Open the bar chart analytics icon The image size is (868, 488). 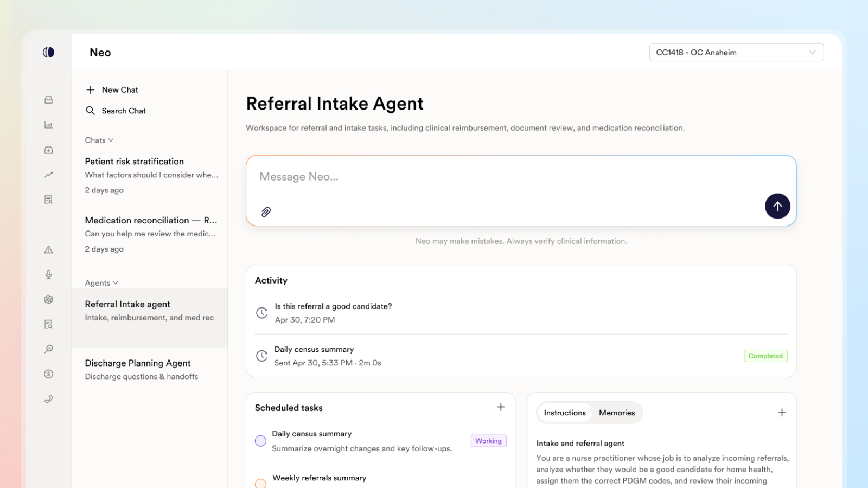(x=49, y=125)
